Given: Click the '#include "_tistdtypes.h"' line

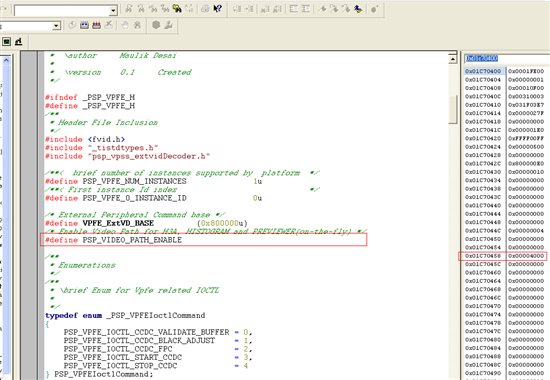Looking at the screenshot, I should tap(101, 148).
